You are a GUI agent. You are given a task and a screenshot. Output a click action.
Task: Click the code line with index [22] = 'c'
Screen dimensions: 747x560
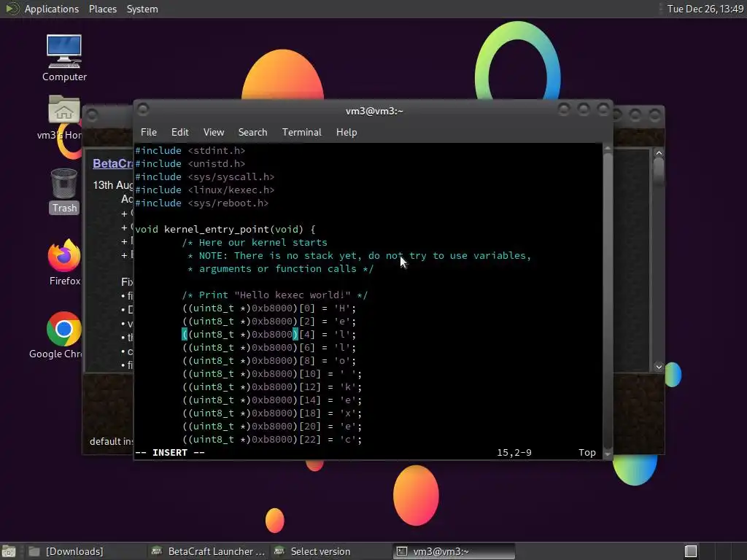[x=272, y=440]
